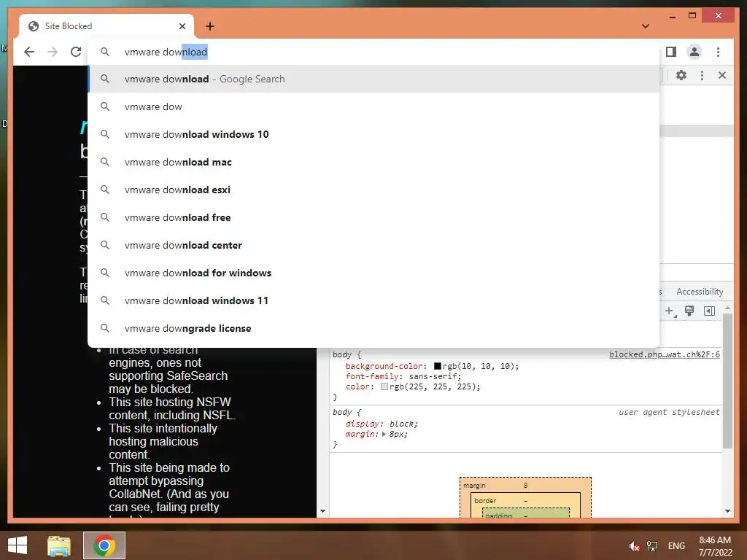Choose 'vmware download mac' suggestion
This screenshot has width=747, height=560.
373,162
